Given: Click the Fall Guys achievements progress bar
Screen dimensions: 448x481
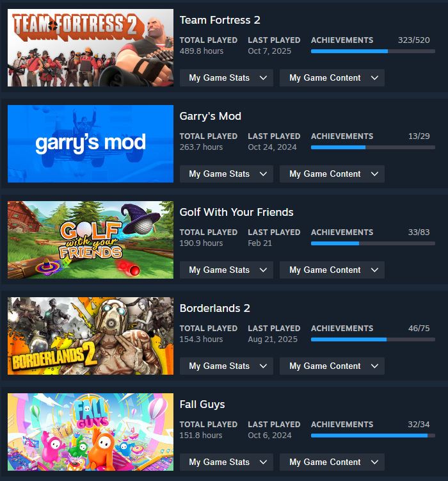Looking at the screenshot, I should click(x=373, y=436).
